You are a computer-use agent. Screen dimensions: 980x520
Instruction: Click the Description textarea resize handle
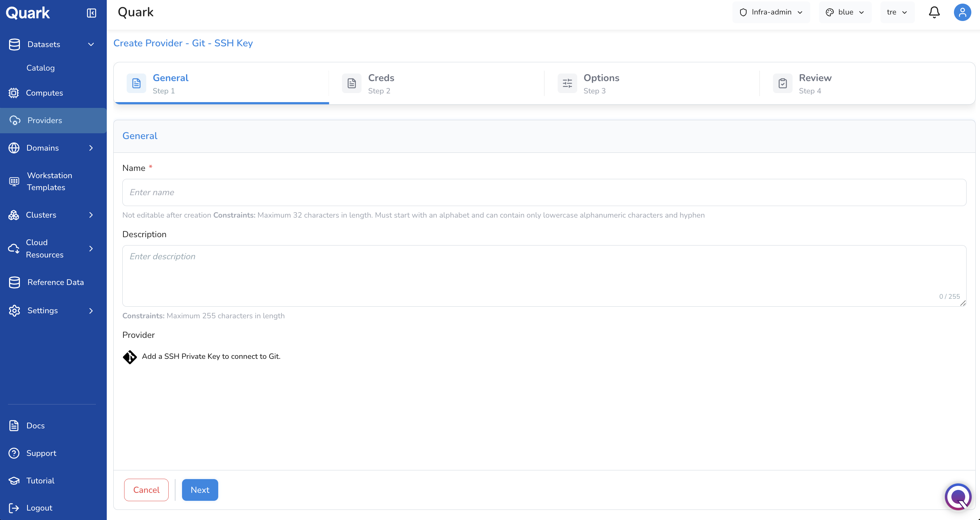pyautogui.click(x=963, y=303)
